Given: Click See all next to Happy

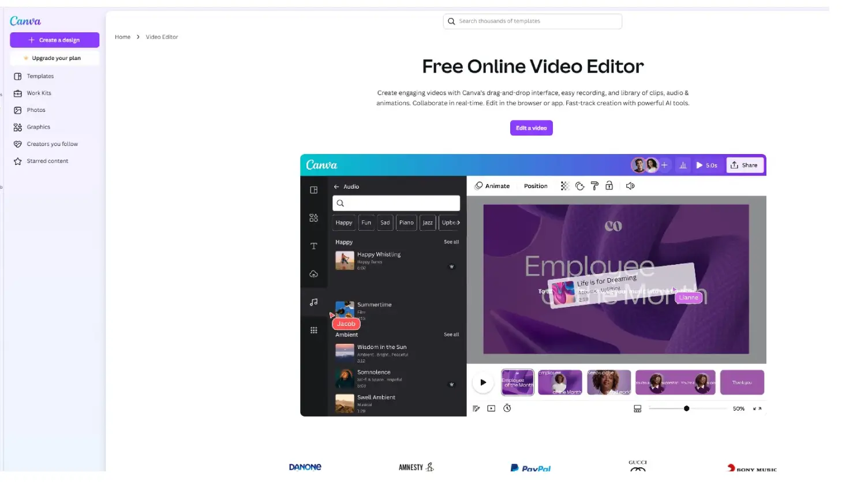Looking at the screenshot, I should (x=451, y=242).
